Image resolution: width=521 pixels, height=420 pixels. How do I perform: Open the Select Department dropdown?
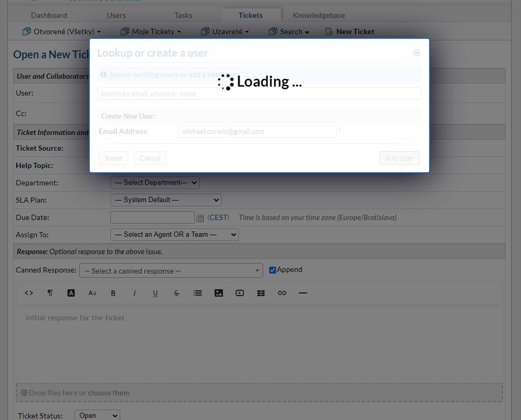[x=154, y=183]
